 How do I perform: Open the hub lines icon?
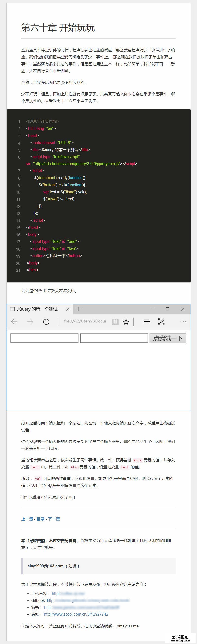(x=147, y=322)
